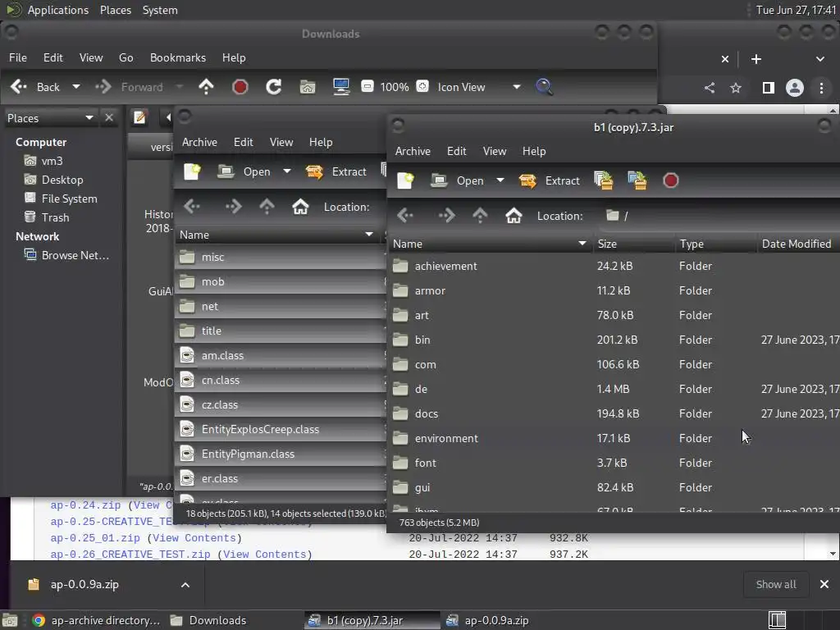The width and height of the screenshot is (840, 630).
Task: Open Bookmarks menu in Downloads window
Action: (178, 57)
